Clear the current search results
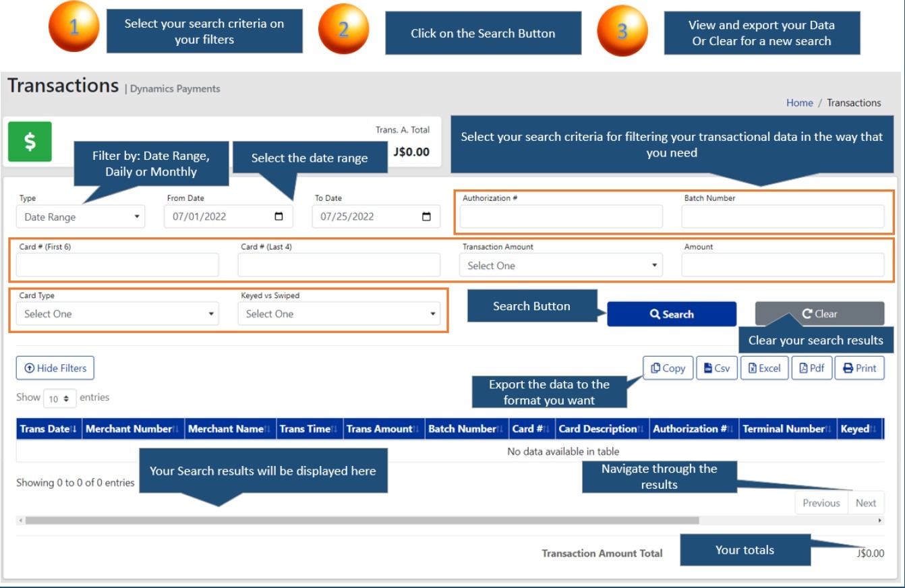Viewport: 905px width, 588px height. tap(819, 313)
